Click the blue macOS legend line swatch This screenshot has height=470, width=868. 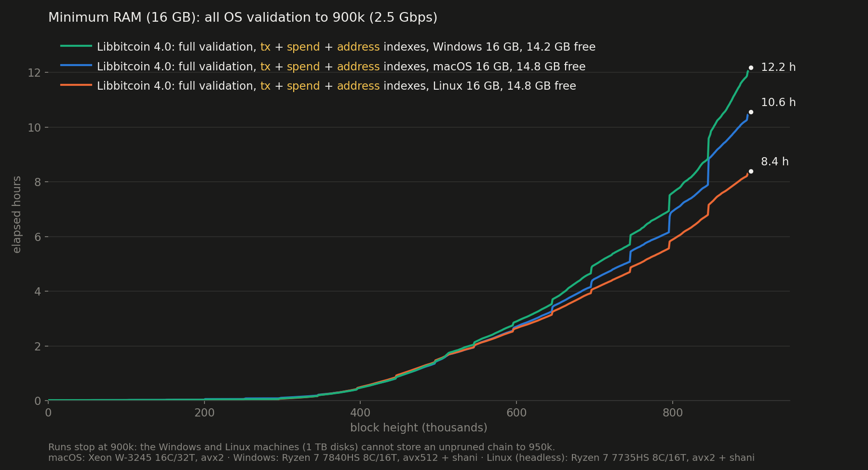click(76, 65)
